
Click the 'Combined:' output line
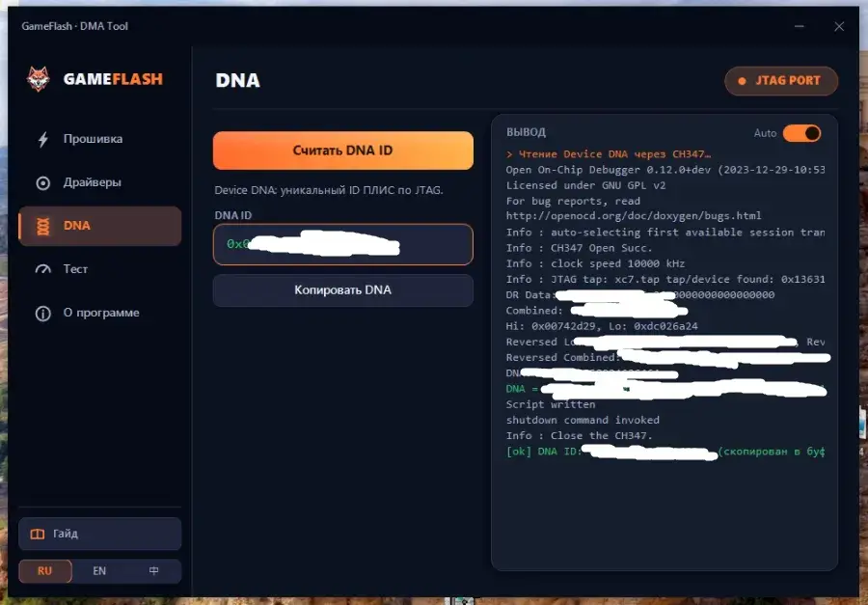click(x=597, y=311)
